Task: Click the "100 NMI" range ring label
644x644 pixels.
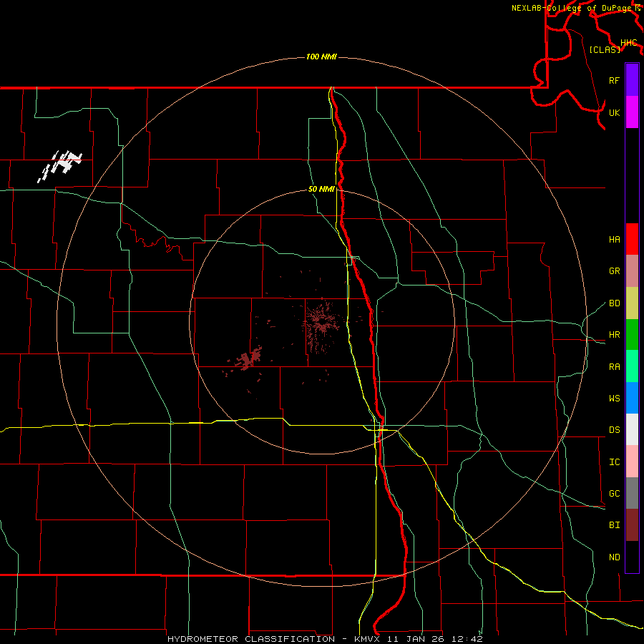Action: pos(321,57)
